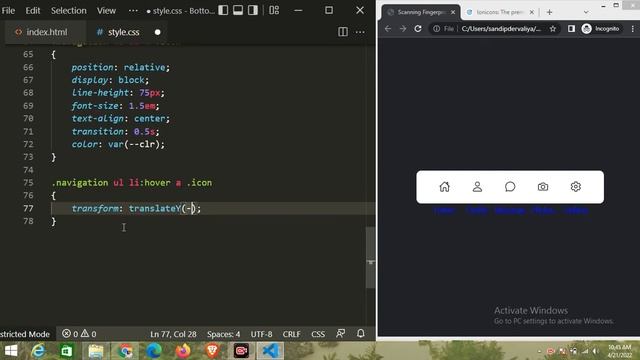
Task: Go forward in the browser
Action: click(403, 29)
